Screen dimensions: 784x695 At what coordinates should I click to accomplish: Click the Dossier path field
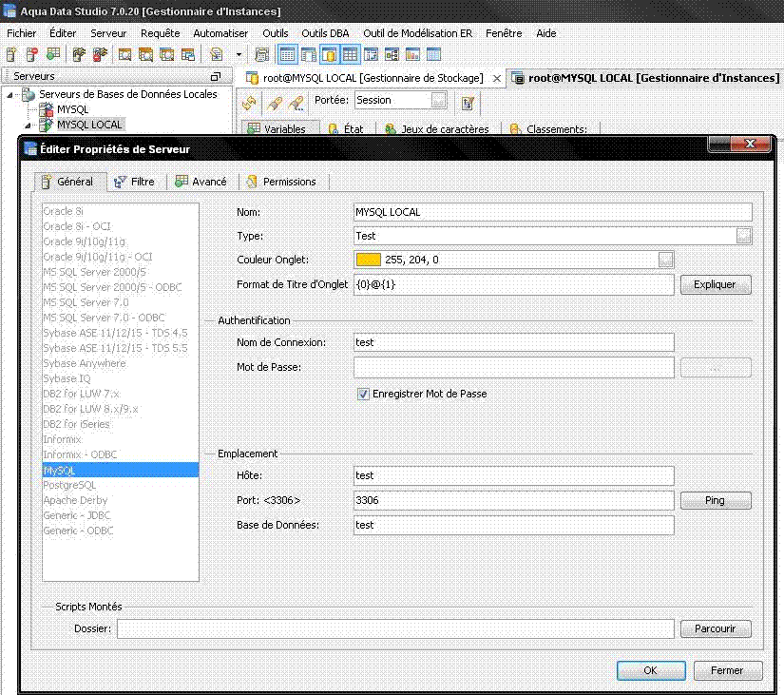coord(395,629)
